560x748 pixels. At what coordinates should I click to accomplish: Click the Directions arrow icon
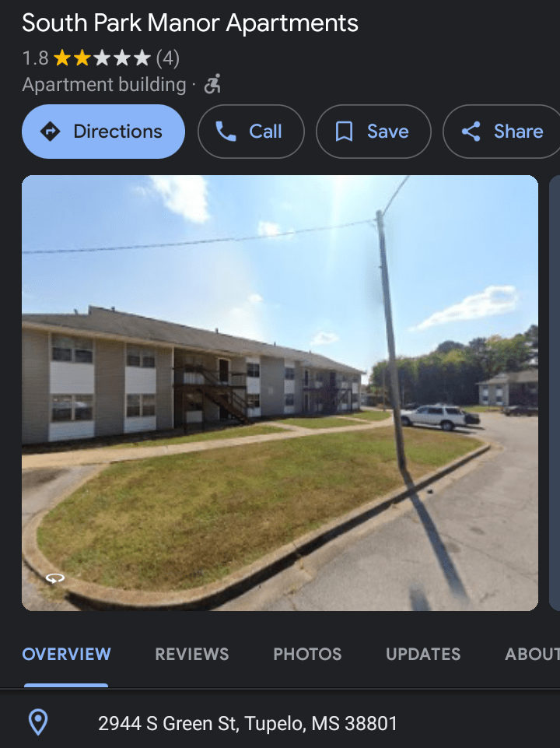point(50,132)
